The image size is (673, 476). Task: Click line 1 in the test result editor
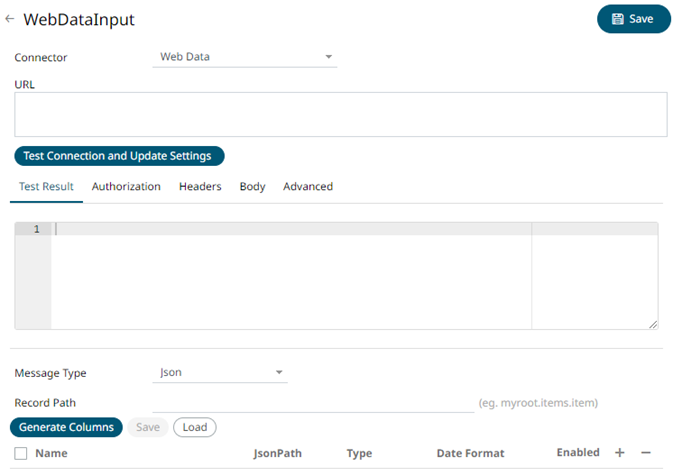coord(290,230)
